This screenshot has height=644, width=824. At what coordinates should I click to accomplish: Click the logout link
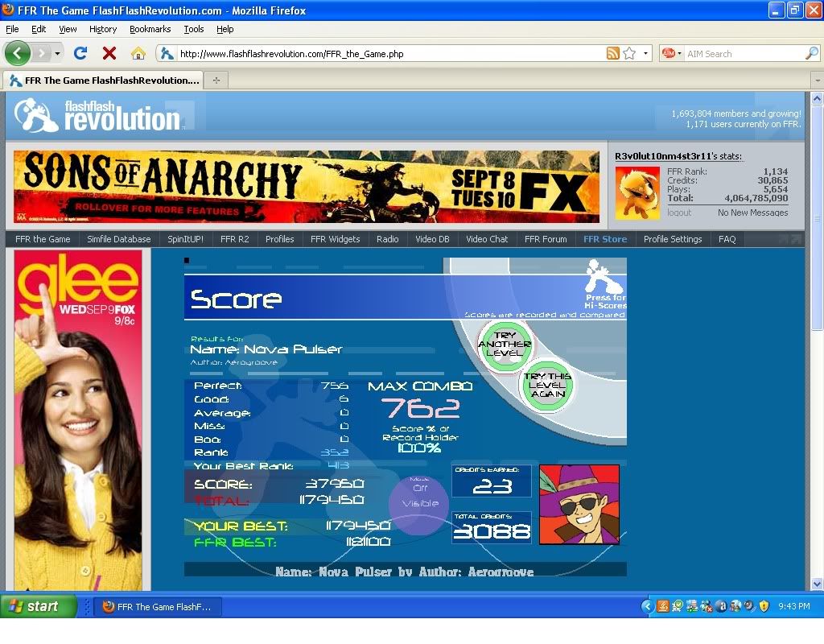[x=679, y=213]
